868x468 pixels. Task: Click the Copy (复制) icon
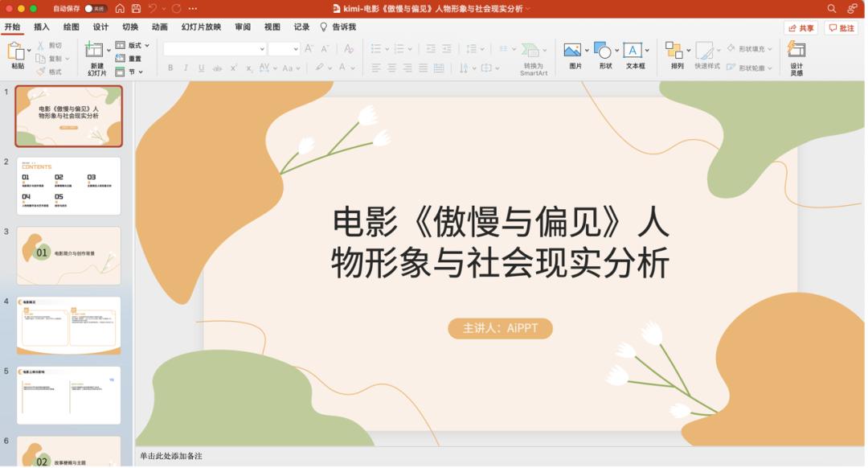point(40,59)
